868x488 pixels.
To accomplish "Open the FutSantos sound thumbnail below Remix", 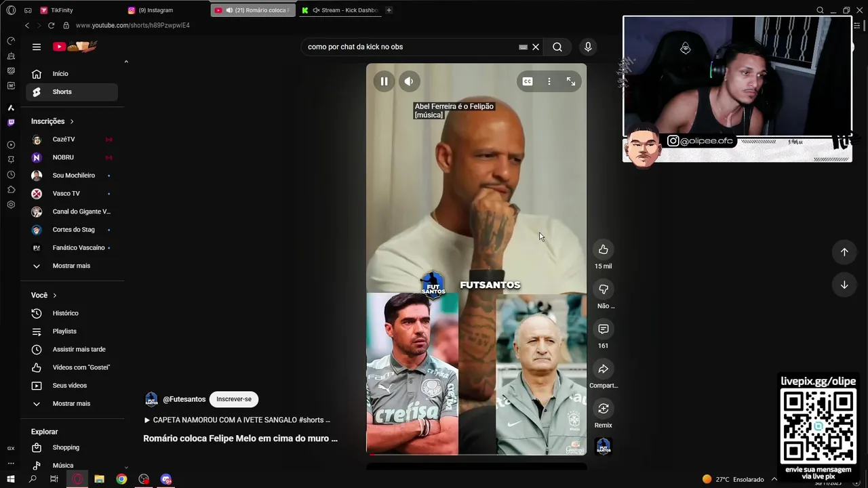I will 604,446.
